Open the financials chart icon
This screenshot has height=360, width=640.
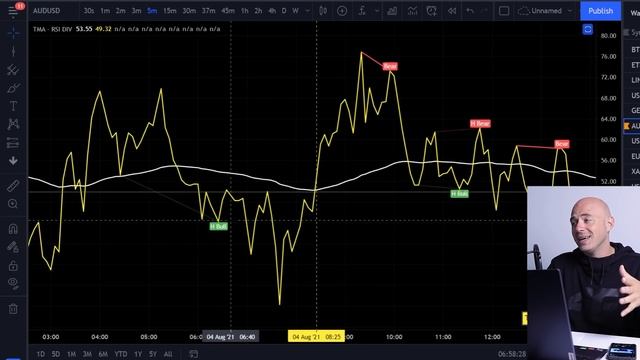pos(392,11)
